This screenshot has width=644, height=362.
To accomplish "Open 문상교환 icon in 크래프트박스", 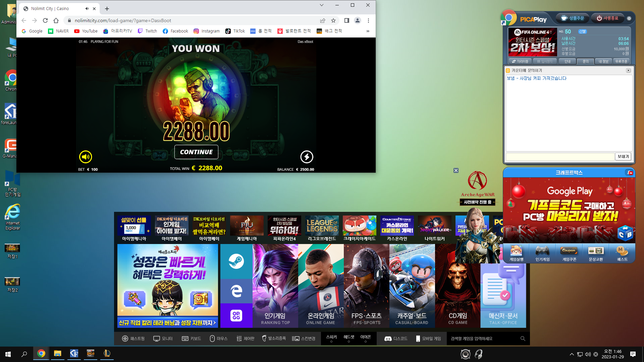I will coord(596,253).
